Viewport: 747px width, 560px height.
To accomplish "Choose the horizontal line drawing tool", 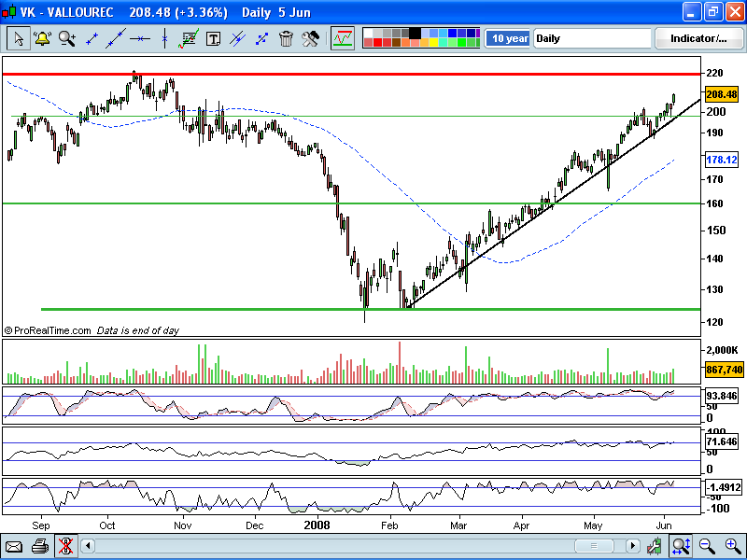I will pyautogui.click(x=140, y=38).
